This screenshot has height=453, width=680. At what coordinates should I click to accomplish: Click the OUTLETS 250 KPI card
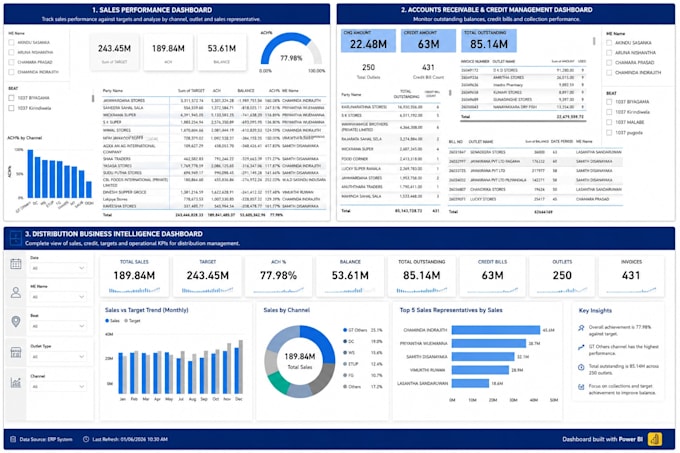click(562, 276)
